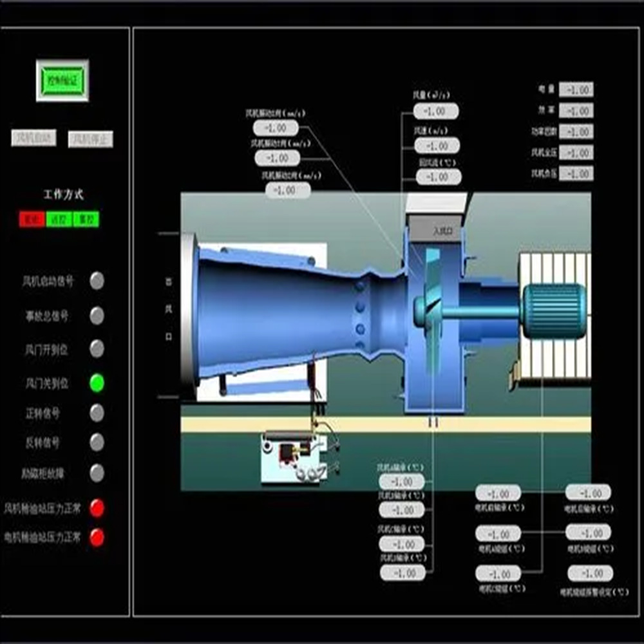Image resolution: width=644 pixels, height=644 pixels.
Task: Click the 正转信号 indicator lamp
Action: (x=97, y=413)
